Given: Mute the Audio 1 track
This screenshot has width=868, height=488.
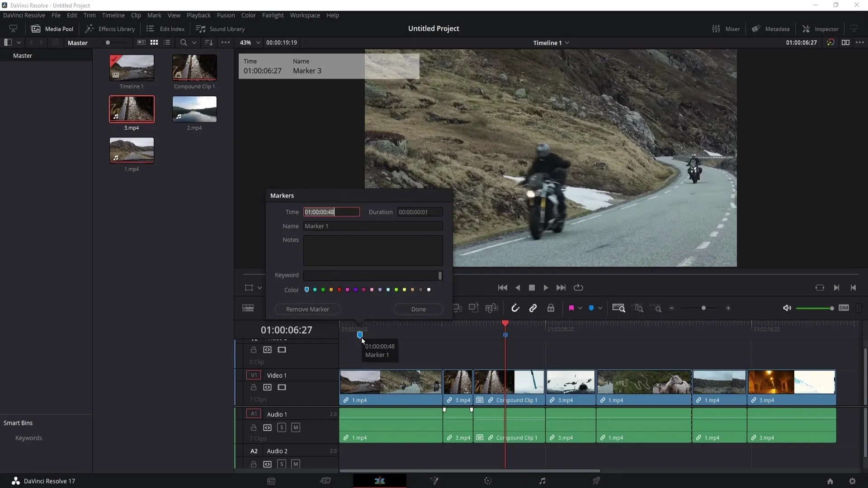Looking at the screenshot, I should pos(296,427).
